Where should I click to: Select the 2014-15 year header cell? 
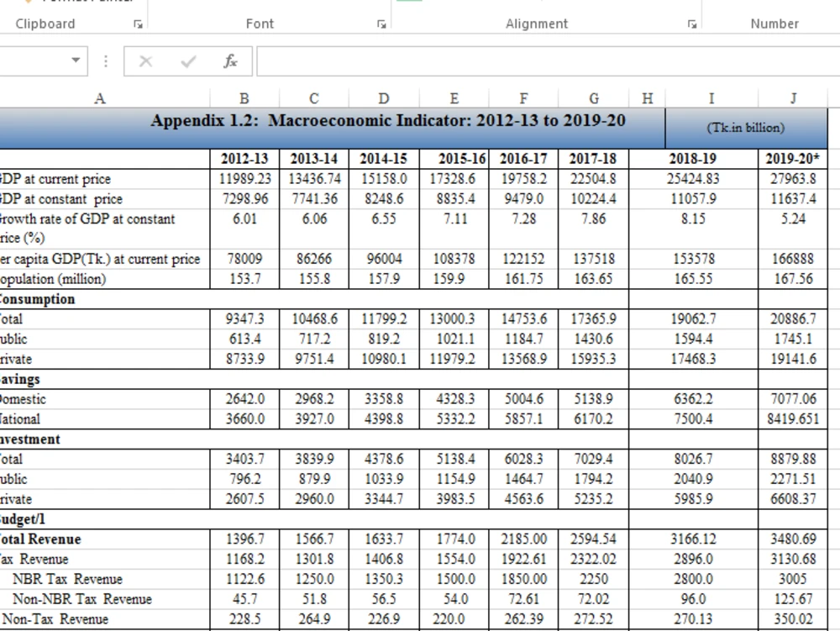[x=384, y=159]
